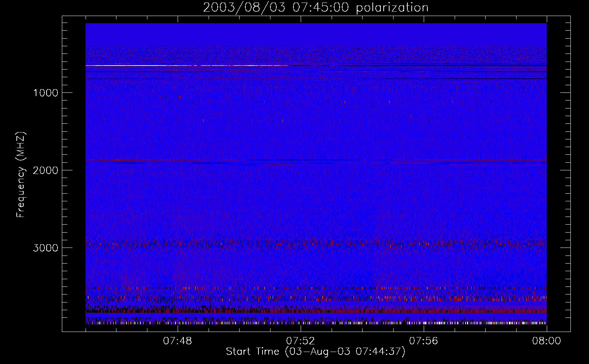Click the '3000' frequency axis label
Image resolution: width=589 pixels, height=364 pixels.
46,248
